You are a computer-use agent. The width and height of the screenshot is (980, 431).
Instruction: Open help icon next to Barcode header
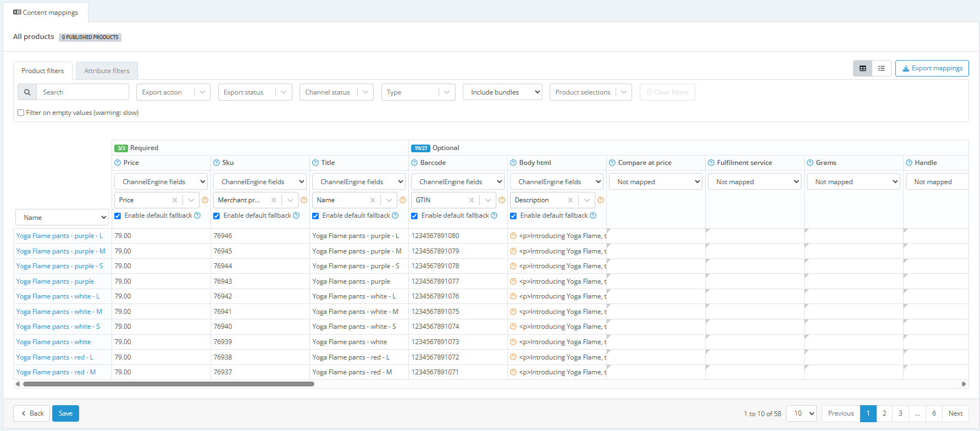pos(414,163)
